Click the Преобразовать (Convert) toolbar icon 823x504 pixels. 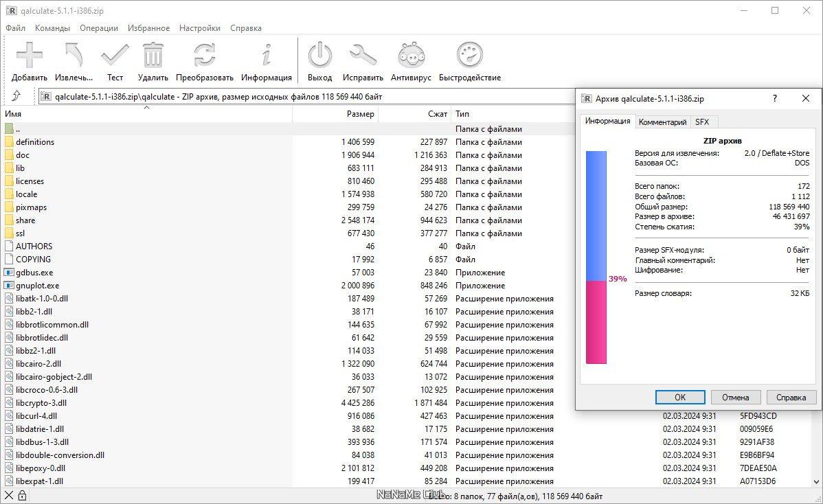click(204, 56)
